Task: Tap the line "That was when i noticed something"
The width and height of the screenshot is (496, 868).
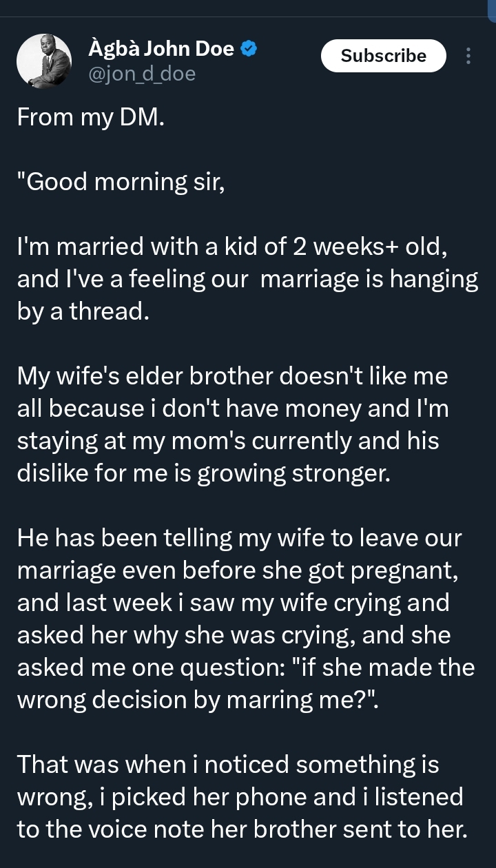Action: [228, 765]
